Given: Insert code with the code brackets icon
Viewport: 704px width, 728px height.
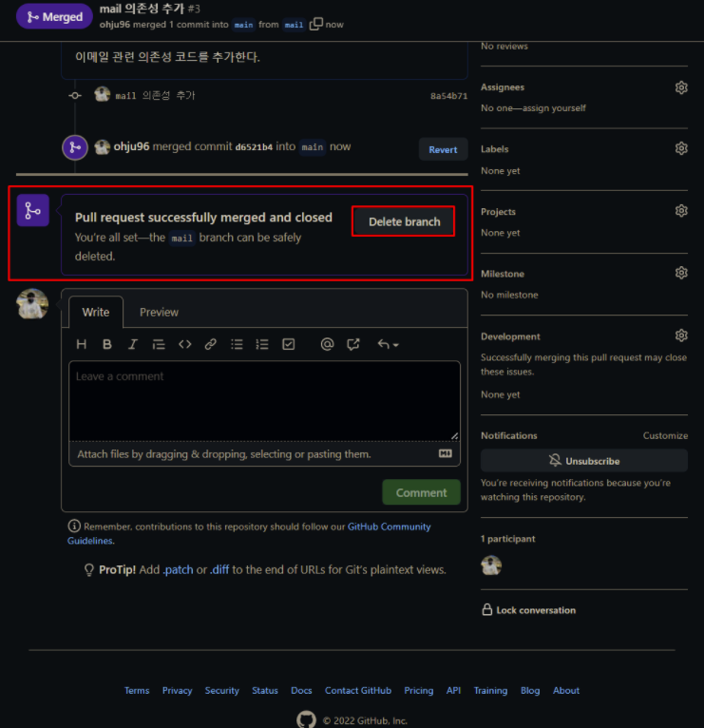Looking at the screenshot, I should (x=184, y=344).
